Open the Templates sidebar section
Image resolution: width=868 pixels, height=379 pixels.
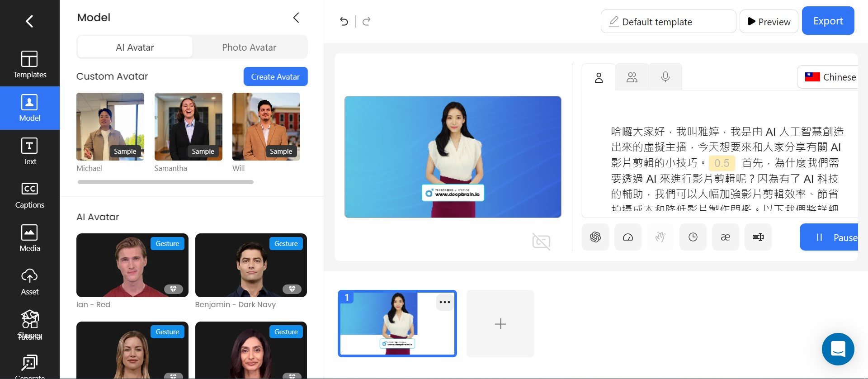(x=30, y=65)
